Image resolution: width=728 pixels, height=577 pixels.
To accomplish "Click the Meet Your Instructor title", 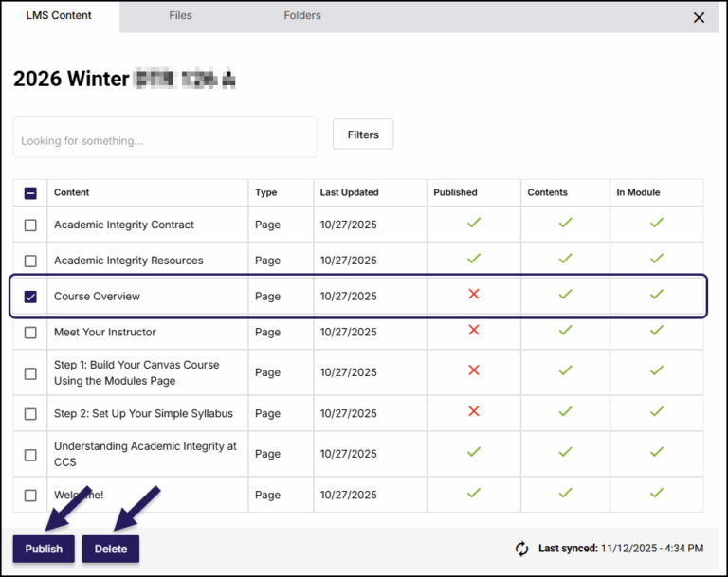I will 105,332.
